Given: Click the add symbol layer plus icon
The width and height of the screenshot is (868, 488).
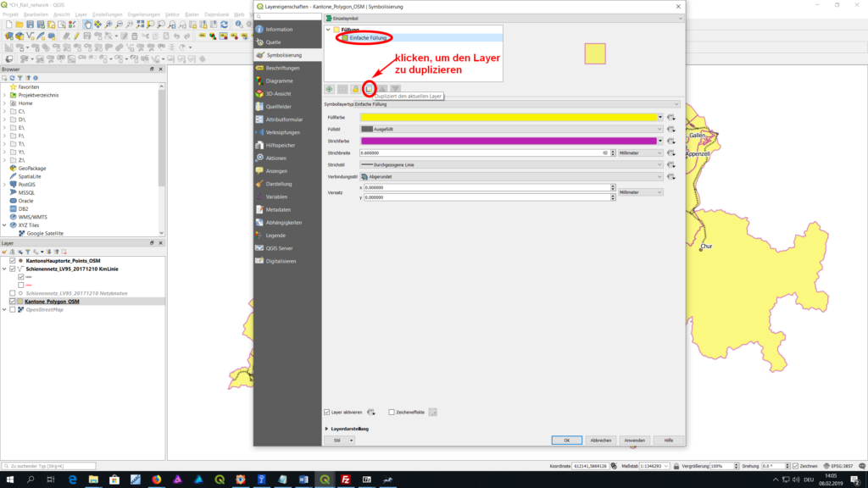Looking at the screenshot, I should pos(329,89).
